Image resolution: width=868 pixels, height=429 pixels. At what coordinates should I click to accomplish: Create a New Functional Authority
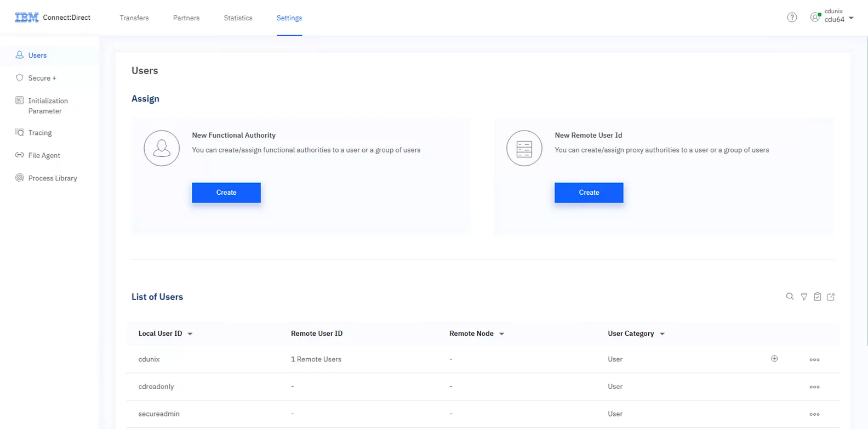(x=226, y=193)
